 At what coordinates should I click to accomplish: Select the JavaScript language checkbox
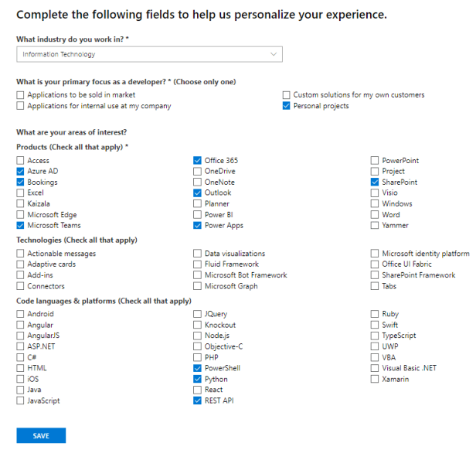click(20, 401)
